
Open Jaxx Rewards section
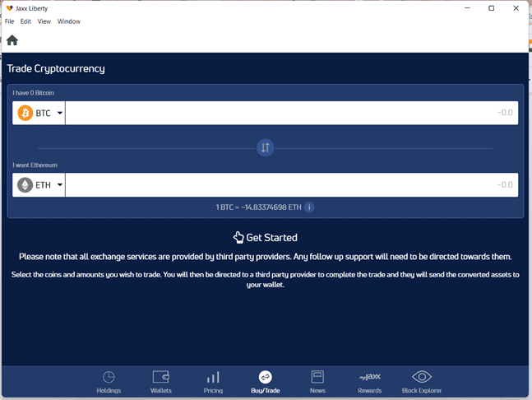point(370,382)
